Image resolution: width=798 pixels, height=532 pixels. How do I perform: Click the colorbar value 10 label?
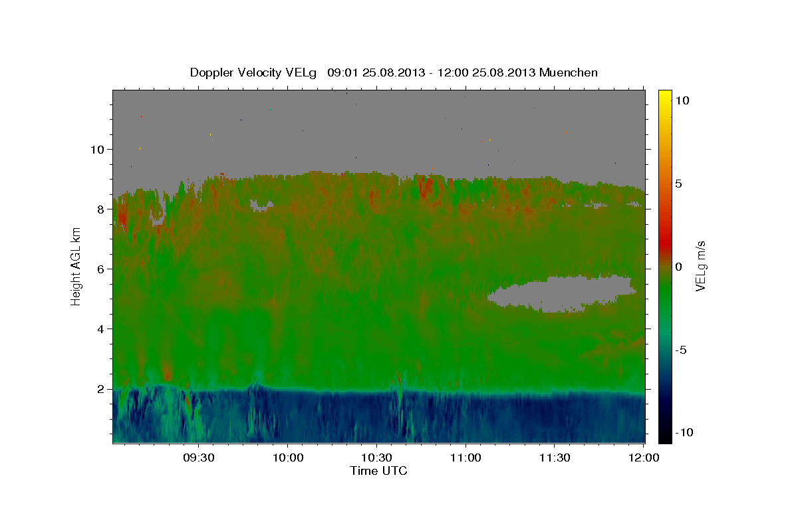click(x=682, y=100)
